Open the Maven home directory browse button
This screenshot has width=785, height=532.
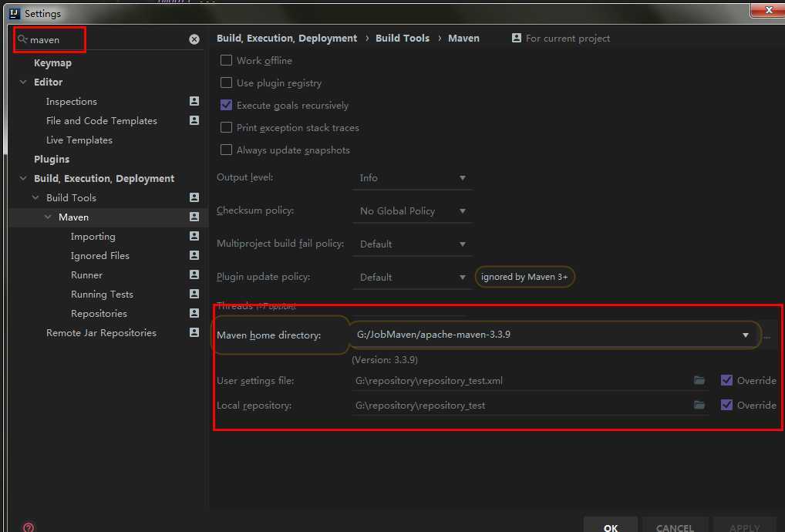(767, 336)
